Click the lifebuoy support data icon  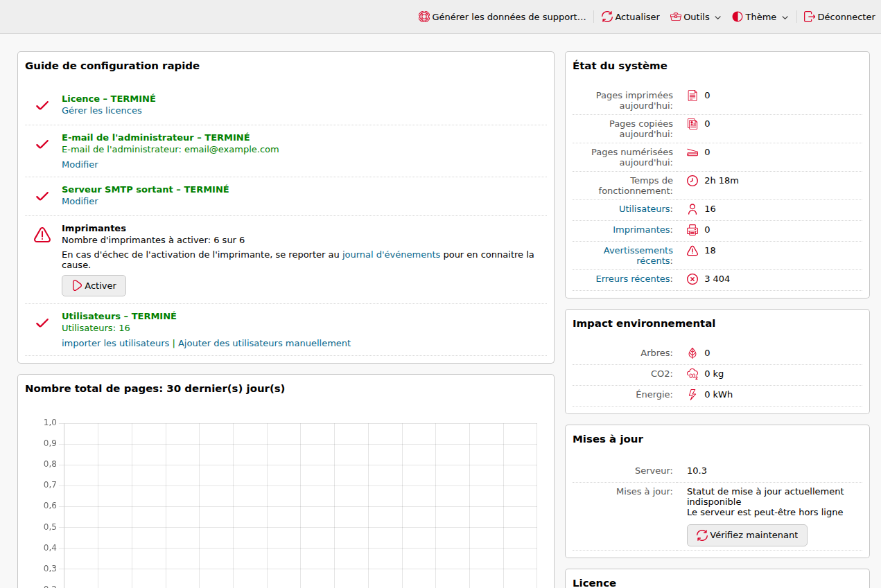click(424, 17)
